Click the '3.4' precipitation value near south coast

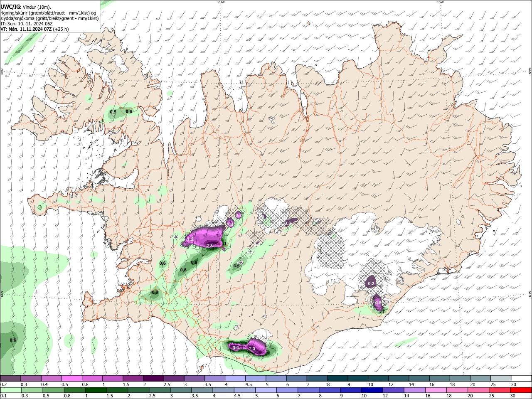236,347
